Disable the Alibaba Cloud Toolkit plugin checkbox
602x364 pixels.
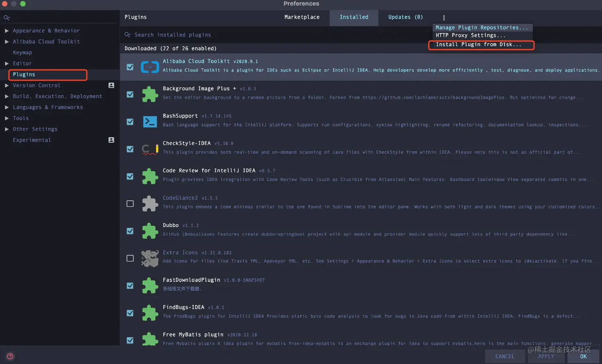pyautogui.click(x=130, y=67)
